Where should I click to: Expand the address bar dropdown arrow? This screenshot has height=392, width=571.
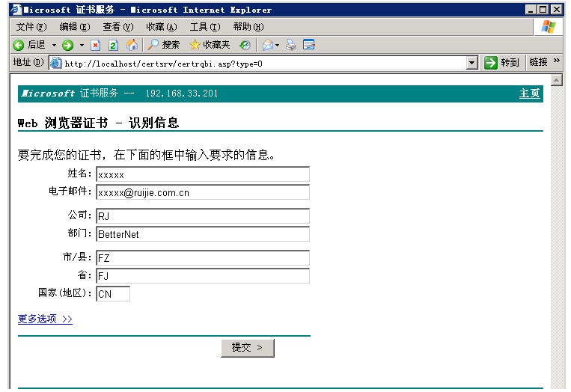(471, 63)
